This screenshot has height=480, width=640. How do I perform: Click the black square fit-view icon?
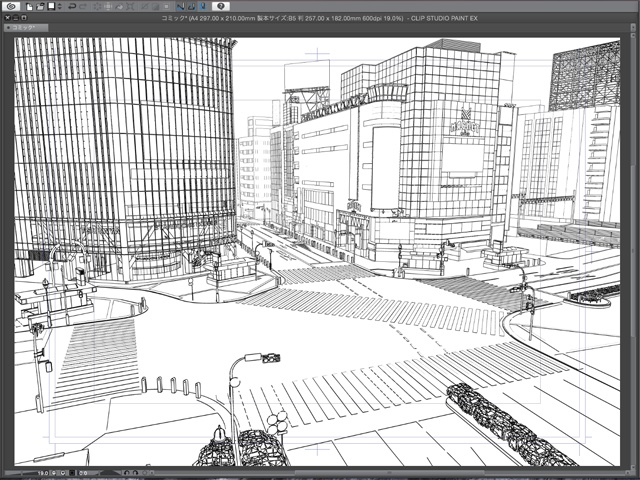click(x=73, y=473)
